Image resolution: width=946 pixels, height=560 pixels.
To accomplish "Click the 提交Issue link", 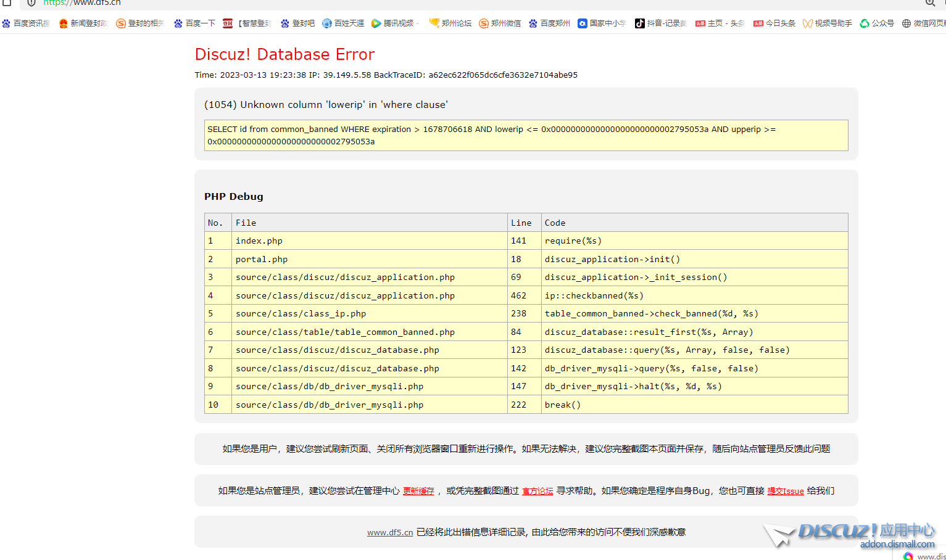I will [x=785, y=491].
